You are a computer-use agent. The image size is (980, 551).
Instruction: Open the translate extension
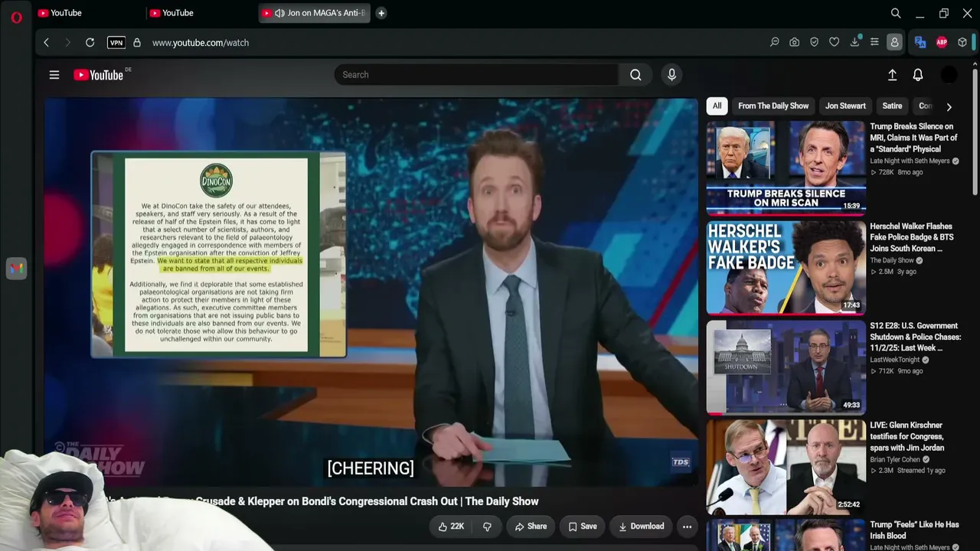pyautogui.click(x=920, y=42)
